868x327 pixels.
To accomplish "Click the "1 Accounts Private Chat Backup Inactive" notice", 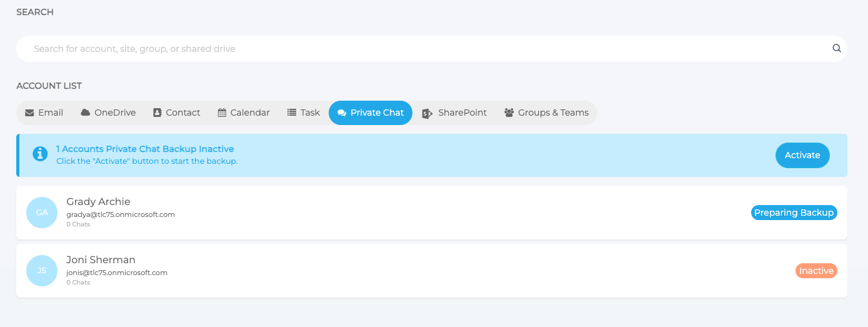I will click(145, 149).
